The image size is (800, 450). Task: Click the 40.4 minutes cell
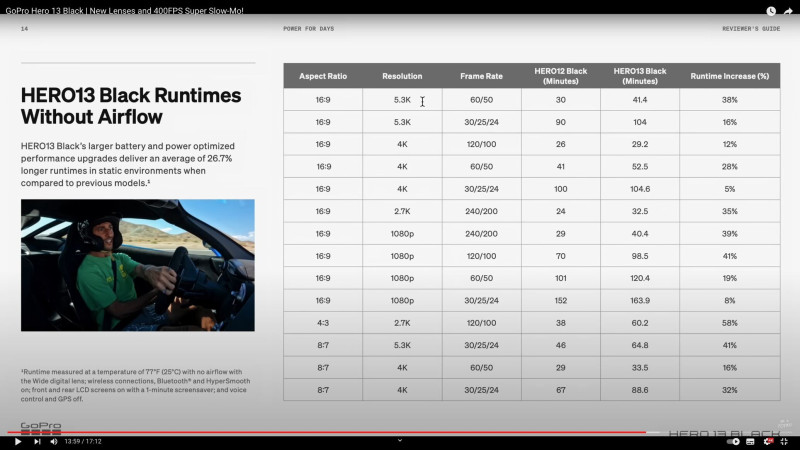tap(640, 234)
